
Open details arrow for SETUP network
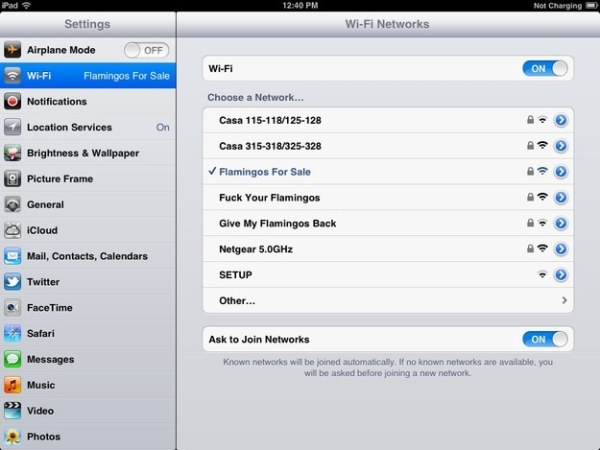coord(561,275)
